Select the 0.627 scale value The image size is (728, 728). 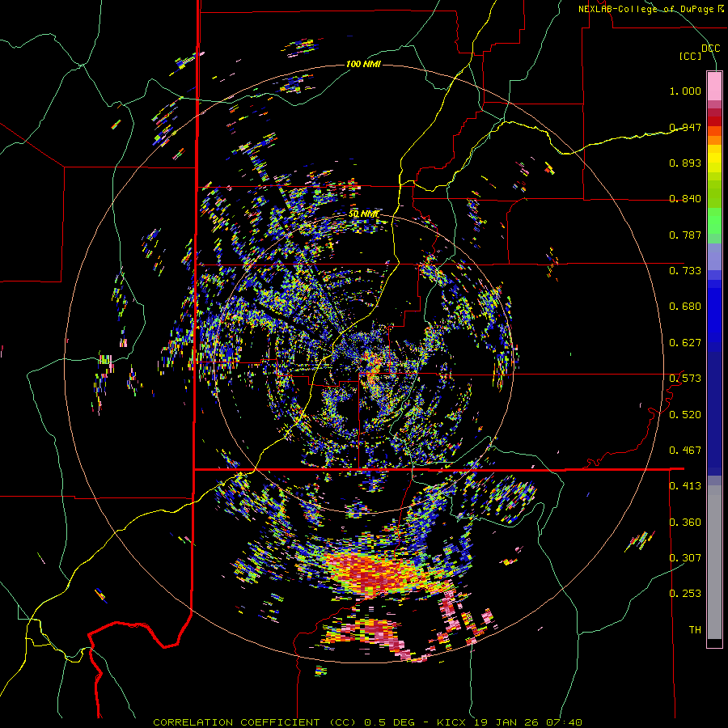[x=685, y=343]
